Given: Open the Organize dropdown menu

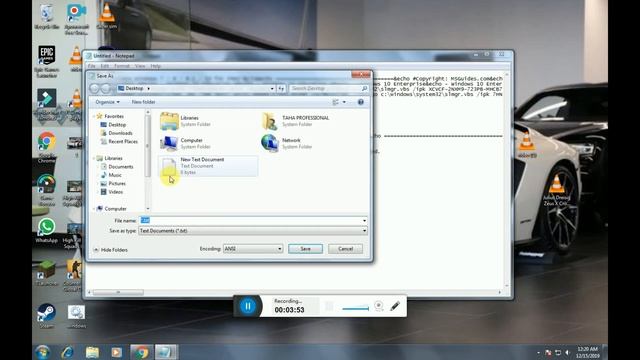Looking at the screenshot, I should [107, 102].
